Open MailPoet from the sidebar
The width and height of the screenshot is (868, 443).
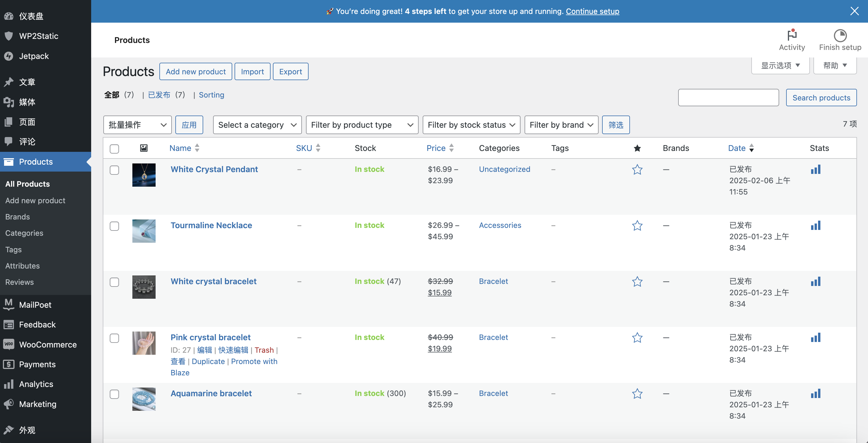pos(35,305)
